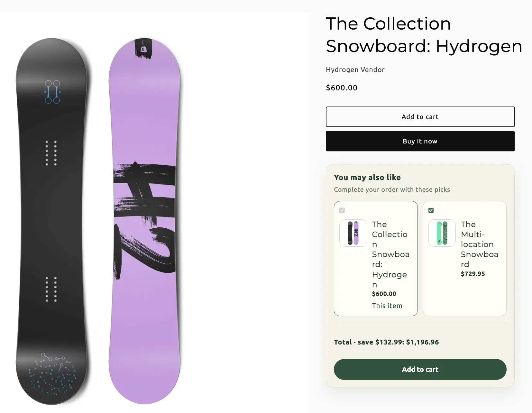This screenshot has height=413, width=532.
Task: Add the bundle with the green Add to cart button
Action: (x=420, y=369)
